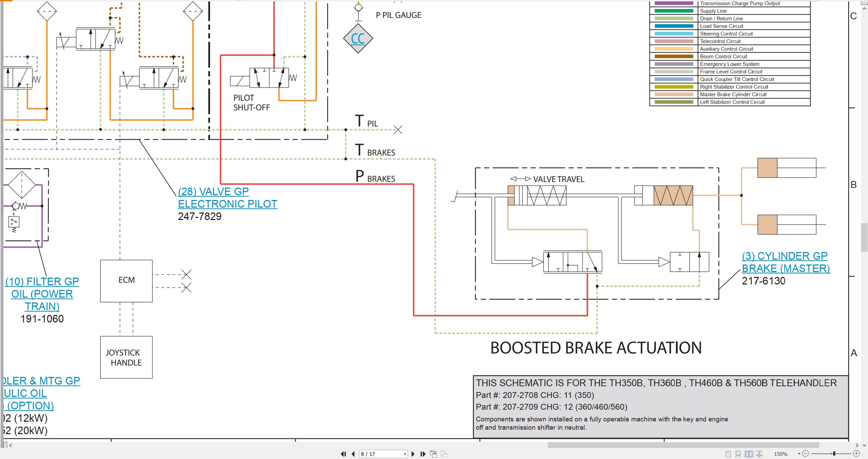This screenshot has height=459, width=868.
Task: Open the page number dropdown
Action: click(x=405, y=454)
